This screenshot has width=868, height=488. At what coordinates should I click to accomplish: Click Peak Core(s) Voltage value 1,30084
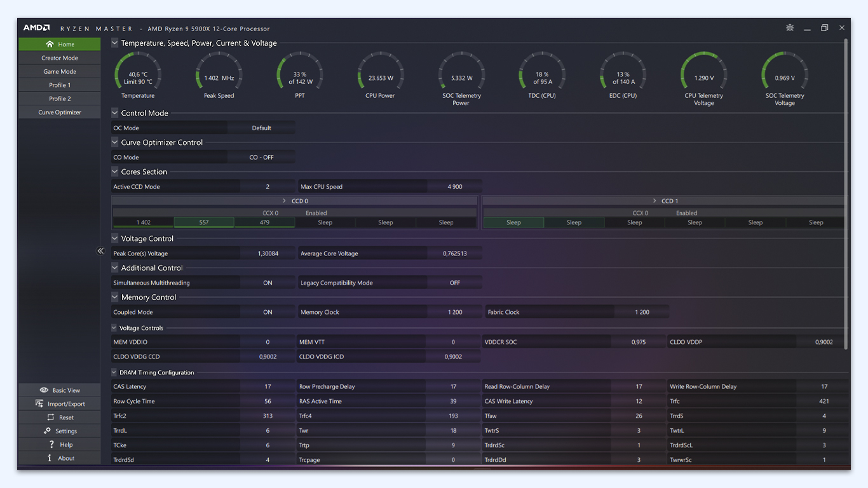(268, 254)
